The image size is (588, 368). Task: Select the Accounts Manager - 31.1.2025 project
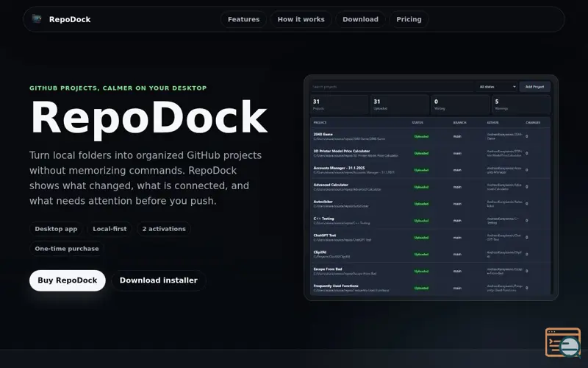tap(430, 170)
